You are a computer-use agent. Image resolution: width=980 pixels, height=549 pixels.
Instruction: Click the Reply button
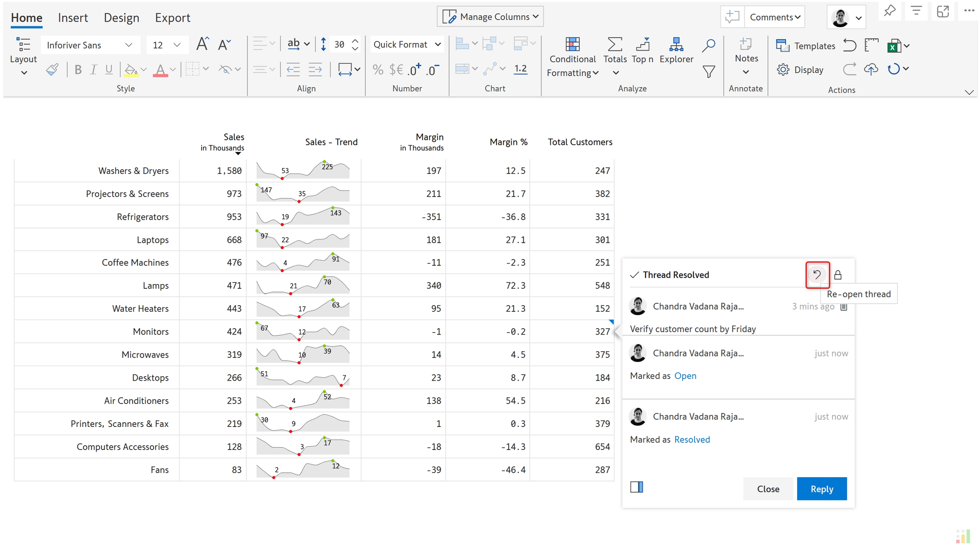point(821,489)
